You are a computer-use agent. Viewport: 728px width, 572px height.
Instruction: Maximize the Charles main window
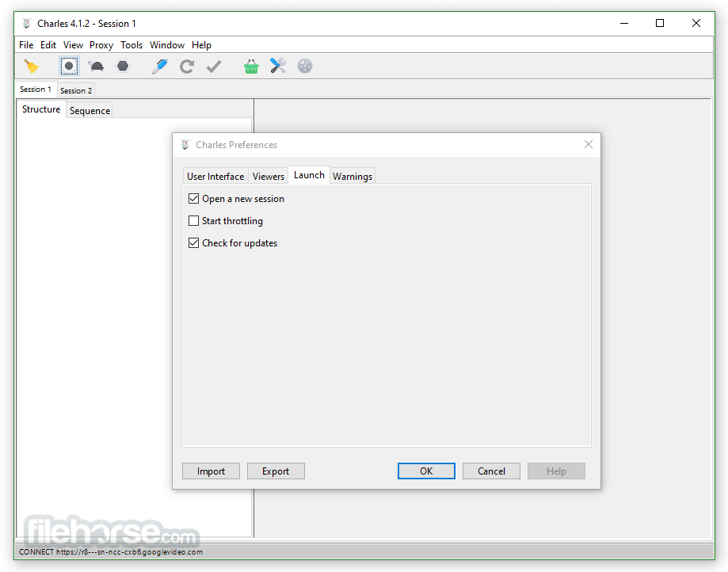[660, 23]
